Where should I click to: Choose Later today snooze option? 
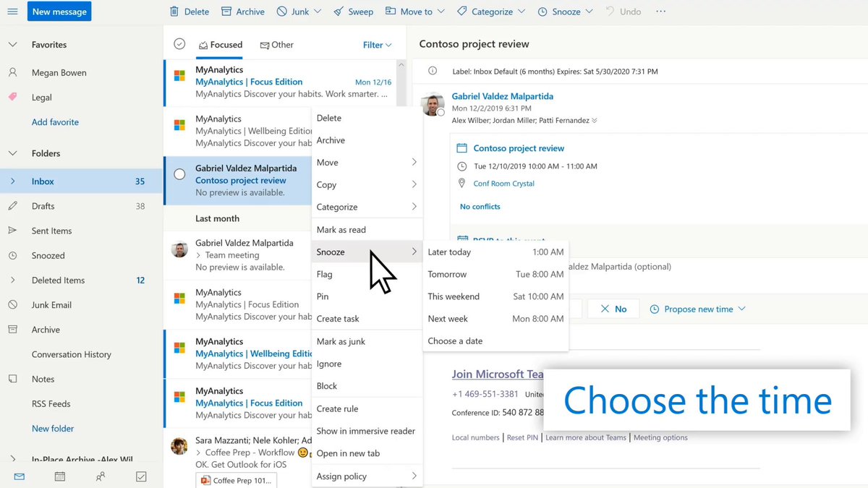point(495,252)
